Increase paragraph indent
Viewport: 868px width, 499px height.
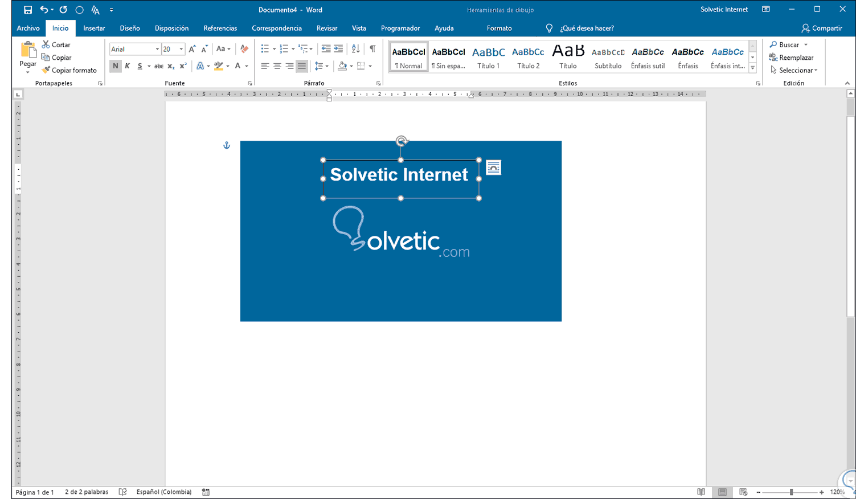338,49
